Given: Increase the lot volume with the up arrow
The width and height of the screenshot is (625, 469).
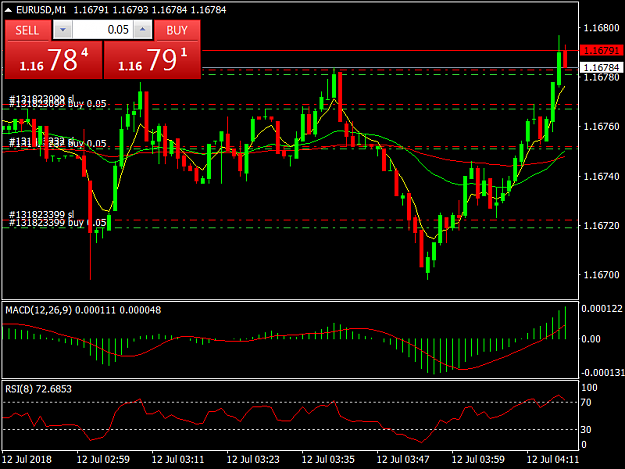Looking at the screenshot, I should pos(143,30).
